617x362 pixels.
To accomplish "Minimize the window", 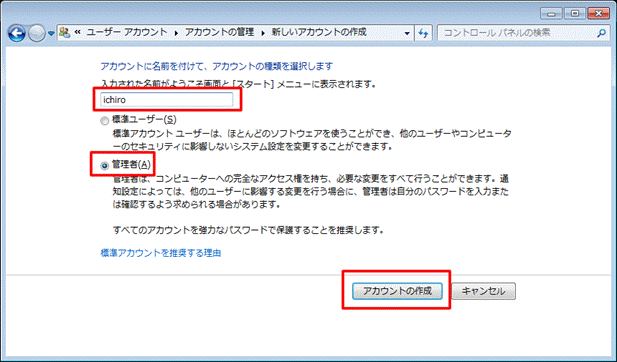I will pos(551,14).
